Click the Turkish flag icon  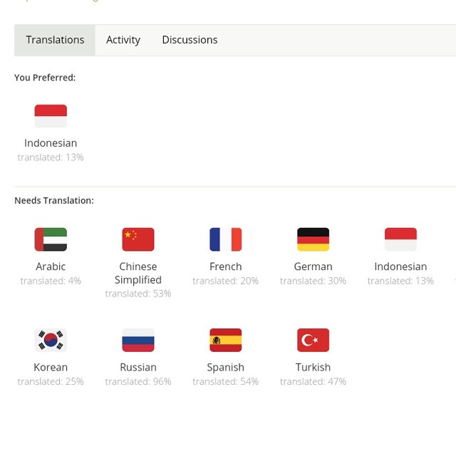tap(313, 340)
